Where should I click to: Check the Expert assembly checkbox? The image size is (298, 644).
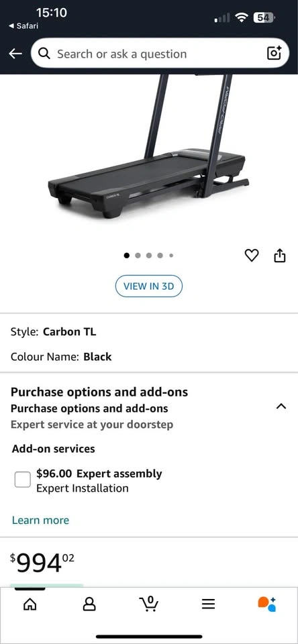(23, 479)
